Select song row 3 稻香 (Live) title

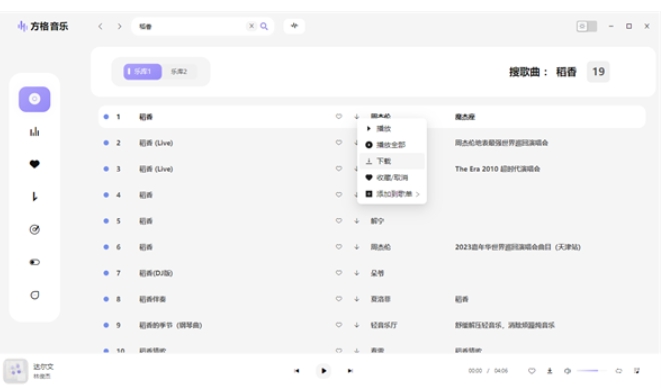(156, 169)
